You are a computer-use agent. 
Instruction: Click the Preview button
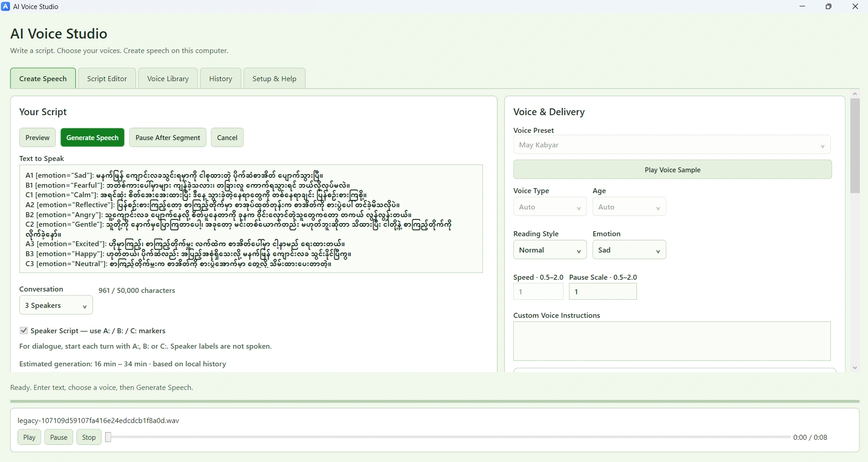point(38,137)
